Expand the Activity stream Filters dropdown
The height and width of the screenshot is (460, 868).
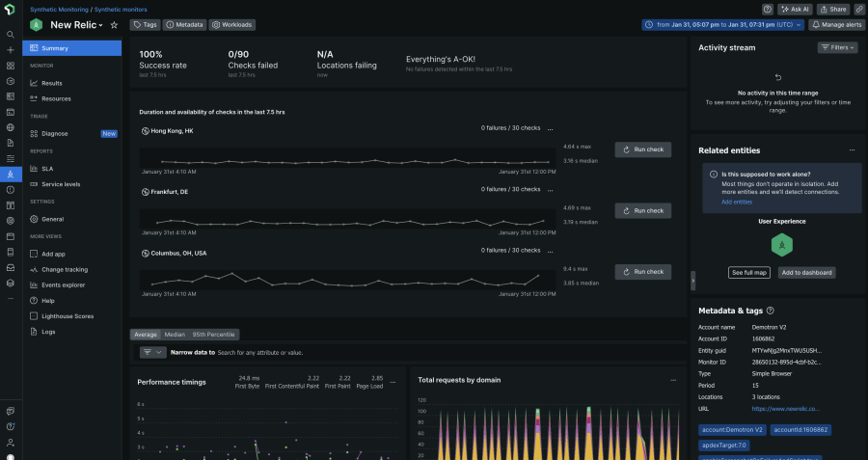pyautogui.click(x=837, y=47)
